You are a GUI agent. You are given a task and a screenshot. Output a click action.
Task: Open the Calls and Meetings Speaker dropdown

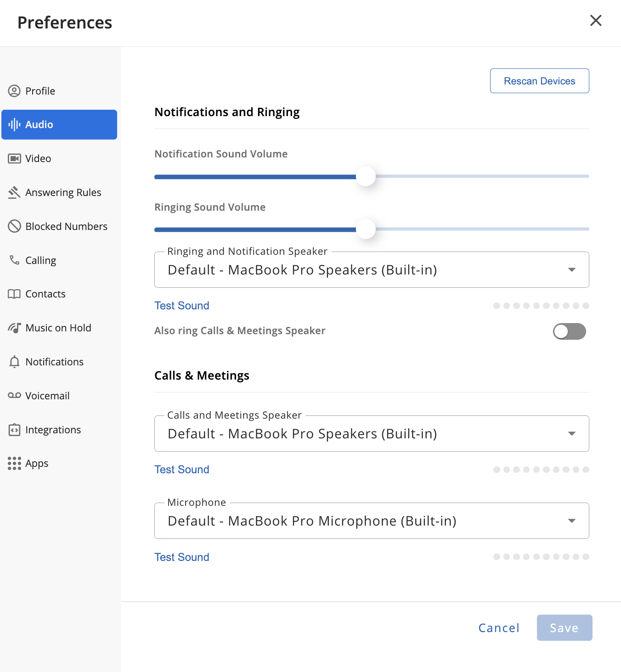[x=571, y=434]
